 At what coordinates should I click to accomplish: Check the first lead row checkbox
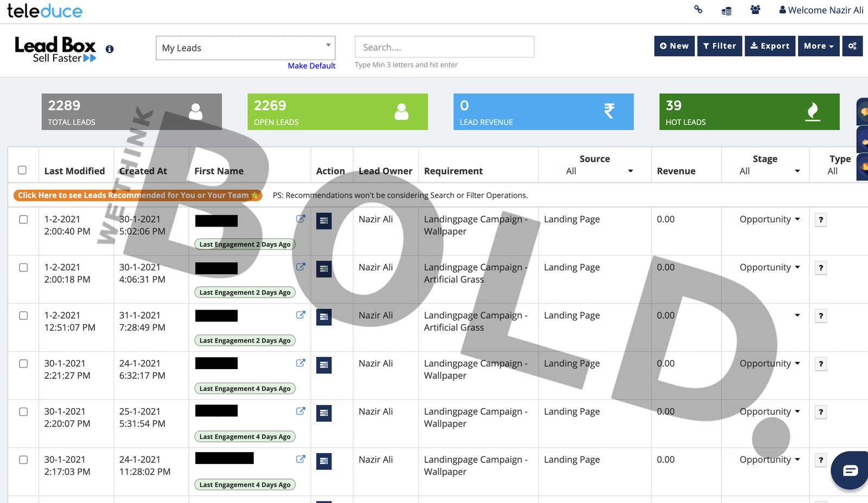tap(23, 220)
